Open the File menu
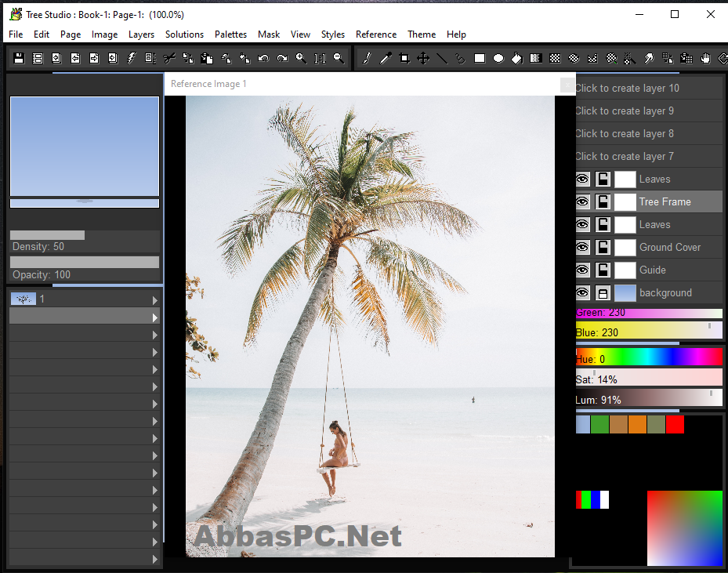728x573 pixels. pyautogui.click(x=16, y=34)
